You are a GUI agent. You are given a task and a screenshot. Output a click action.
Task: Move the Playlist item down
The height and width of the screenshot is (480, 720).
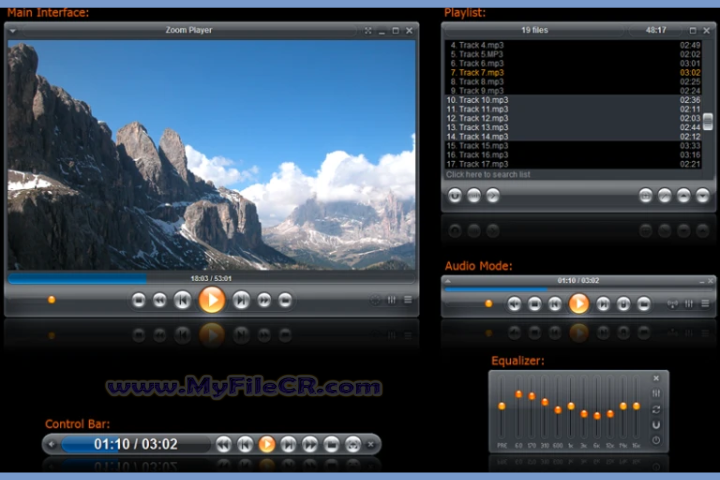coord(702,196)
